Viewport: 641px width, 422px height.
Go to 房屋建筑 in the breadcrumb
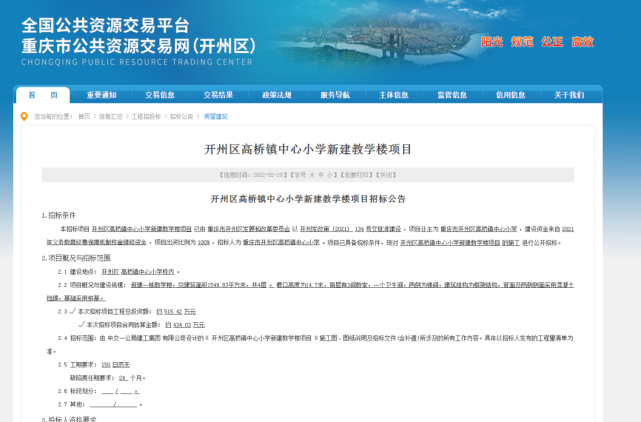pyautogui.click(x=216, y=117)
